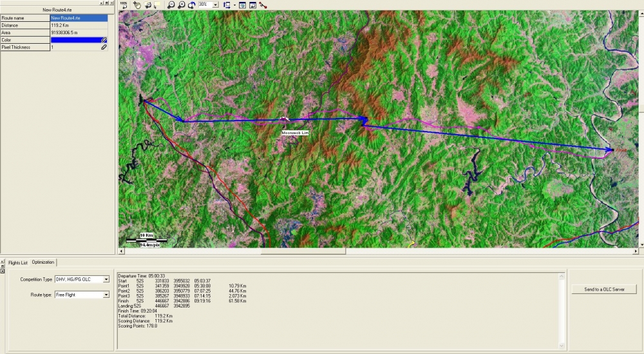Click pencil edit icon in Color row
644x354 pixels.
pyautogui.click(x=104, y=40)
